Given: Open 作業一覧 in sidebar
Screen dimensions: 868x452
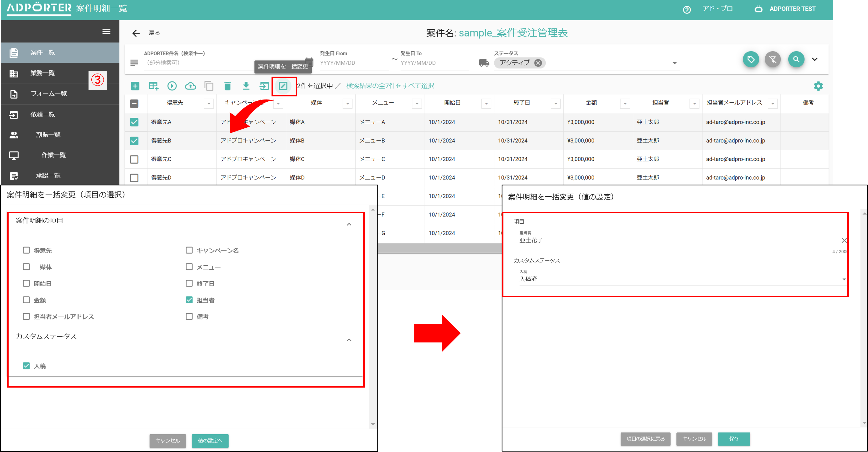Looking at the screenshot, I should tap(60, 155).
